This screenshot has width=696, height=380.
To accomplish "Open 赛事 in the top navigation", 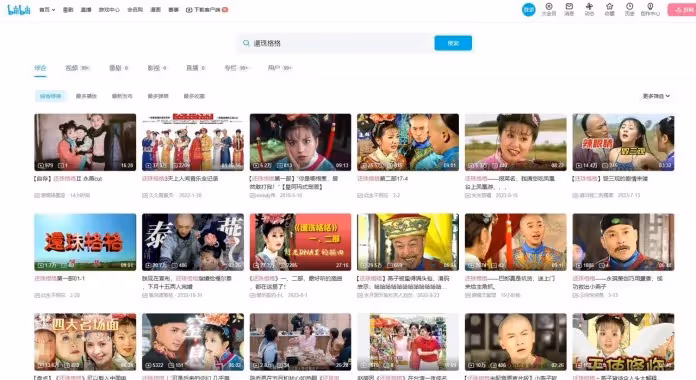I will [x=174, y=10].
